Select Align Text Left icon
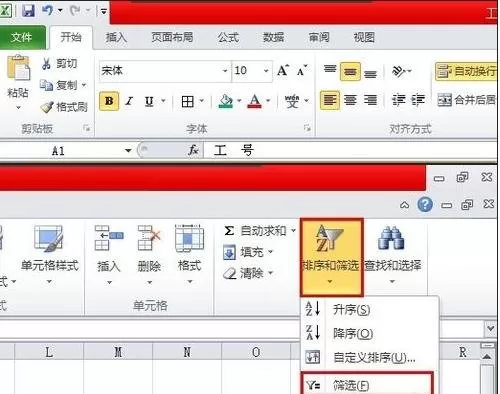Screen dimensions: 500x394 330,100
